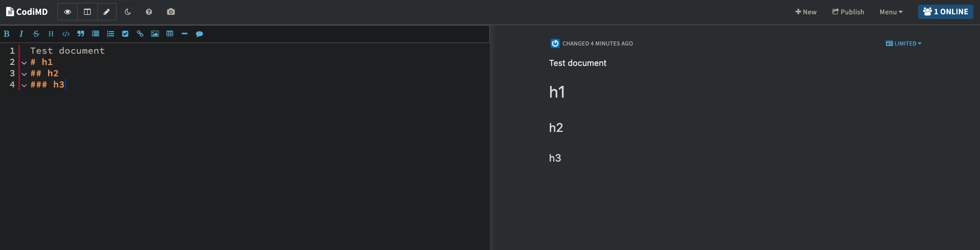This screenshot has height=250, width=980.
Task: Apply strikethrough formatting
Action: 36,34
